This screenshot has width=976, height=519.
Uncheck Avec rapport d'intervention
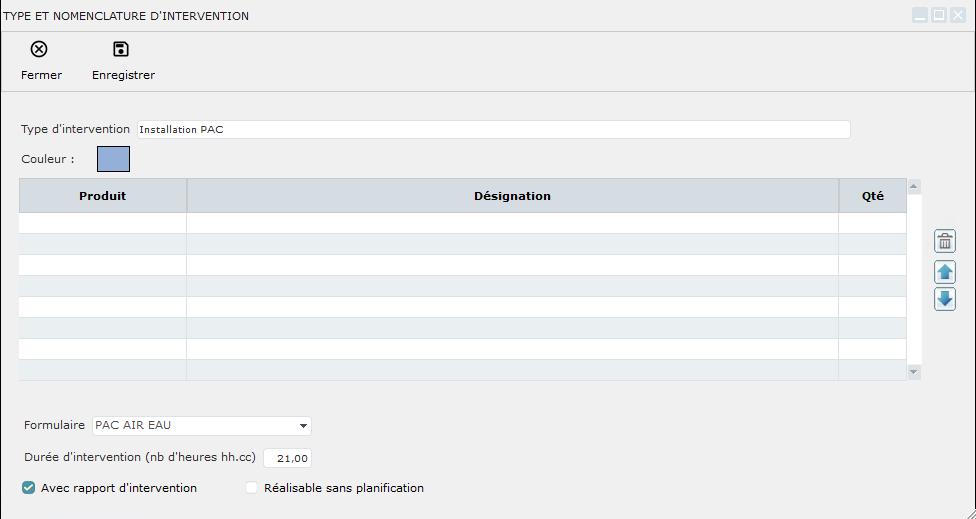[x=29, y=488]
